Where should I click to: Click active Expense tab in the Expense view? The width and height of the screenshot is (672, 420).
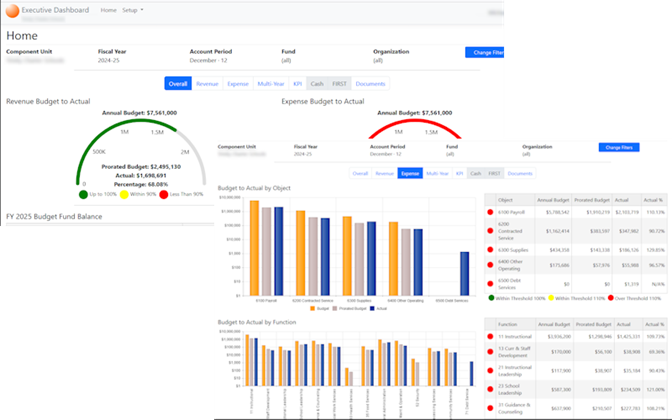410,173
